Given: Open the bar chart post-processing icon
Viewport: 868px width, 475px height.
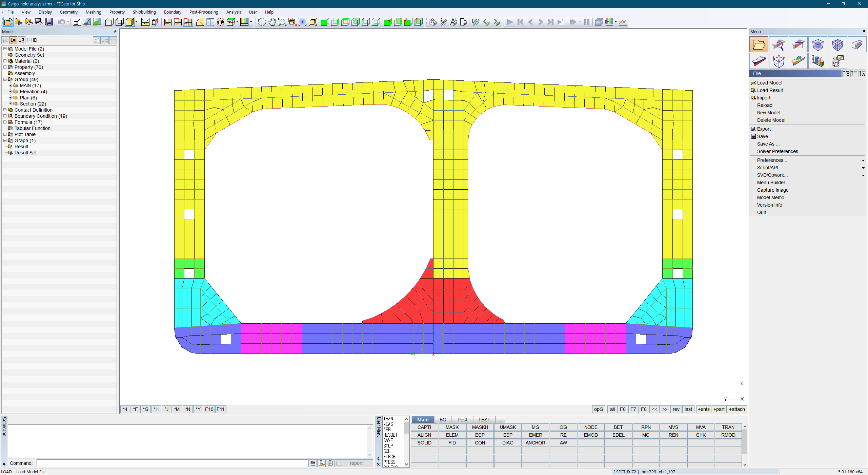Looking at the screenshot, I should tap(818, 61).
